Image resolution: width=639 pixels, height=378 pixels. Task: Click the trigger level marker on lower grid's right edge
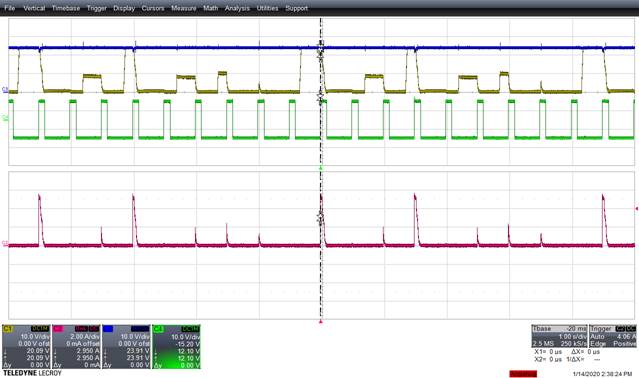point(637,209)
